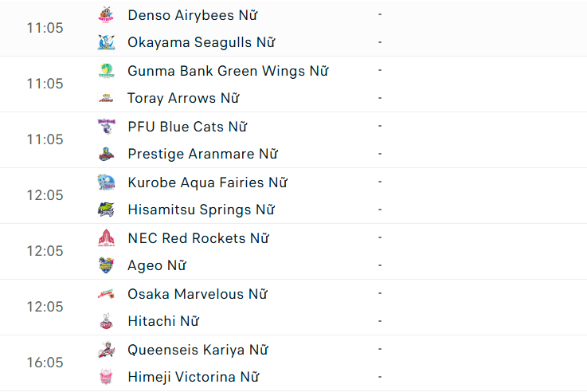Click the Okayama Seagulls team logo
This screenshot has height=392, width=587.
(x=106, y=42)
